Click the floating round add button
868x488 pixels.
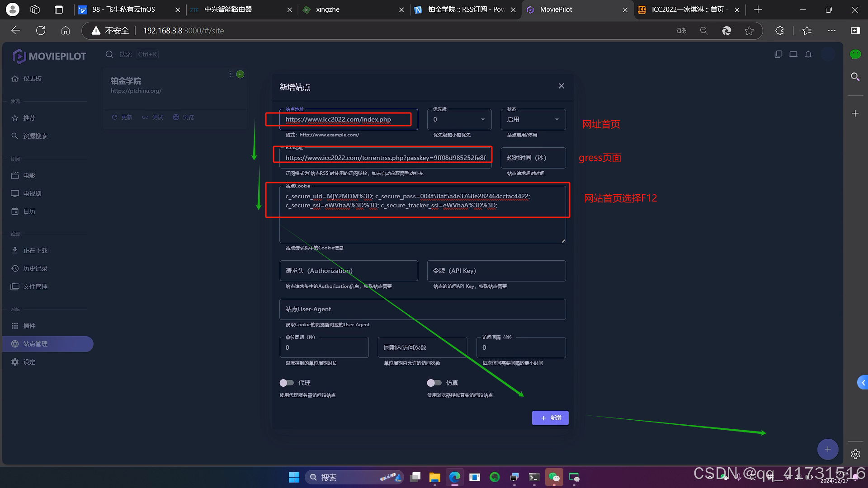[x=827, y=449]
